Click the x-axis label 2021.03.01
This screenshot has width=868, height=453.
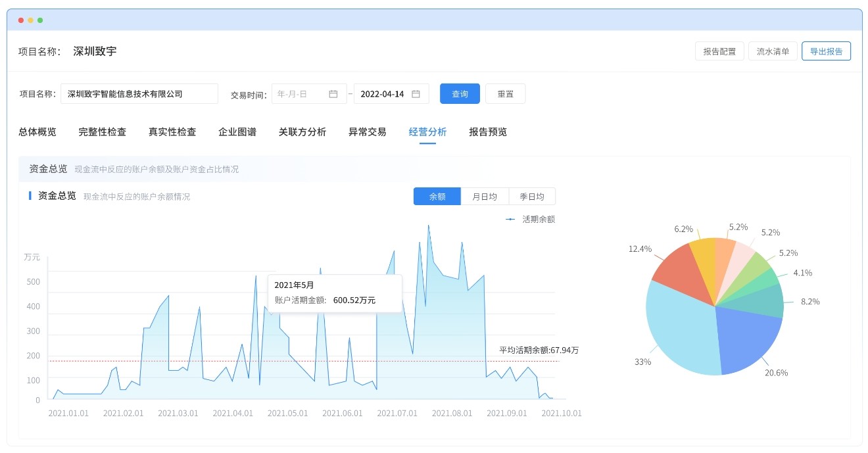coord(178,414)
